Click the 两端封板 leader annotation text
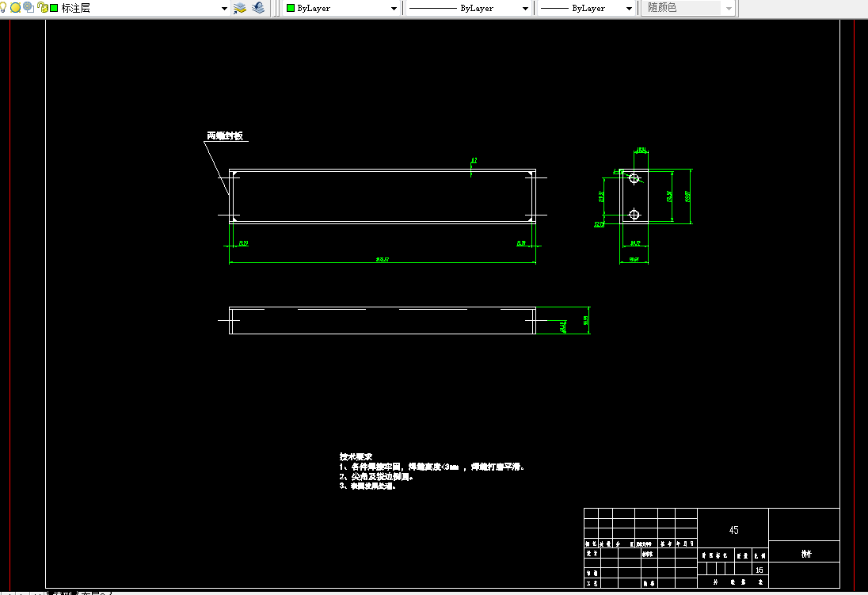Viewport: 868px width, 595px height. pos(225,135)
